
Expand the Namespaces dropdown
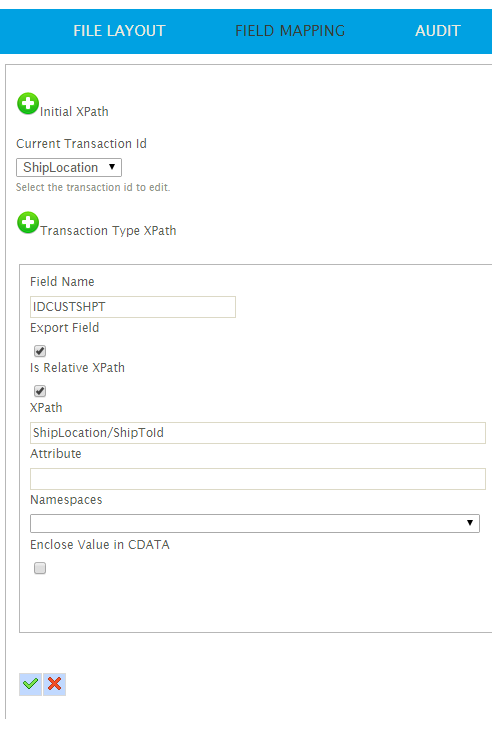coord(254,523)
